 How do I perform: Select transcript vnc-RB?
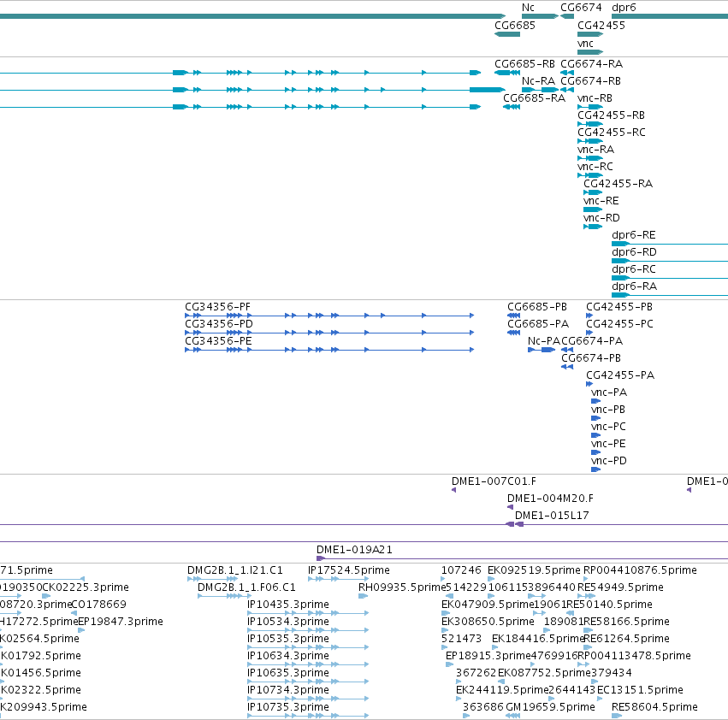(595, 98)
